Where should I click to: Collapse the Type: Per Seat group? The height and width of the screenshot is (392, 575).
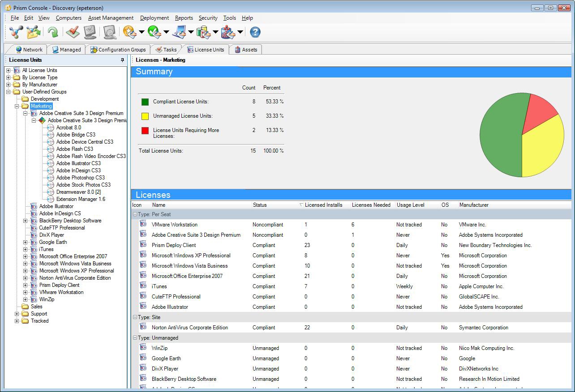point(135,214)
